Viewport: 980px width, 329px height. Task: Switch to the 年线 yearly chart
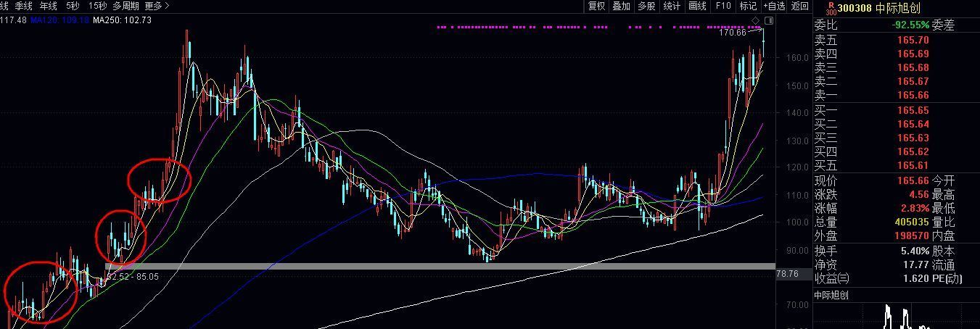tap(49, 6)
